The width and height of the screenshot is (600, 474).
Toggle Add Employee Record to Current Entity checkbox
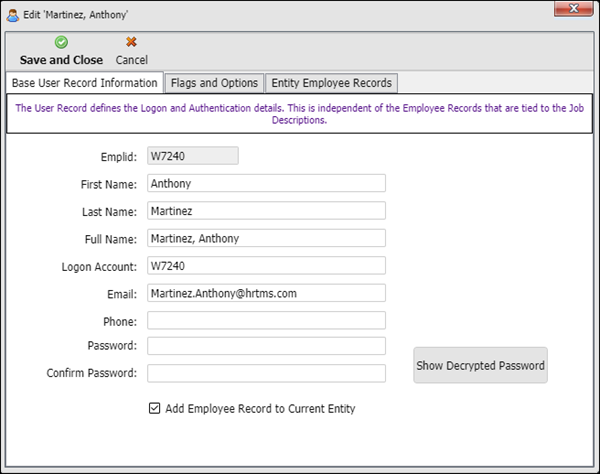click(155, 408)
